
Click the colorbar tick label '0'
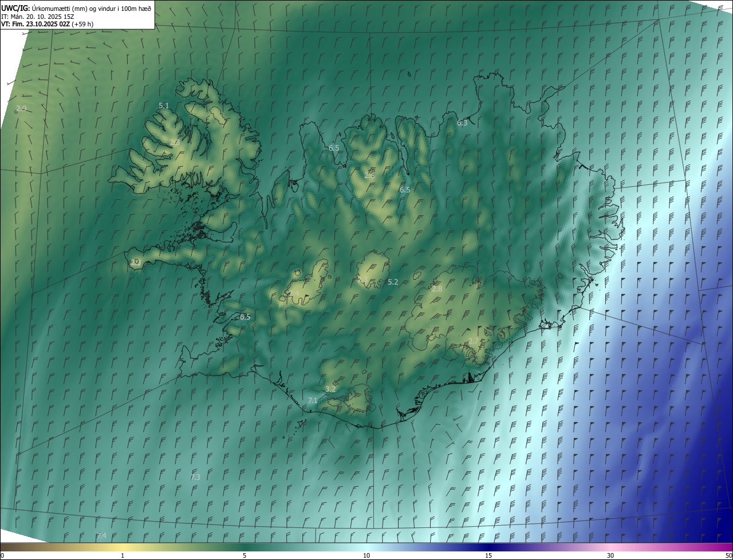[2, 555]
